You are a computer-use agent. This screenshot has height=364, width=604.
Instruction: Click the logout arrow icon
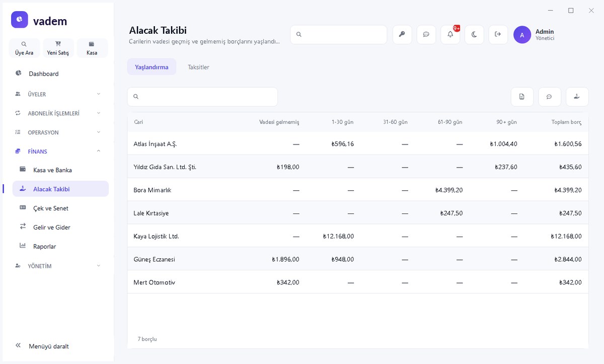[498, 34]
